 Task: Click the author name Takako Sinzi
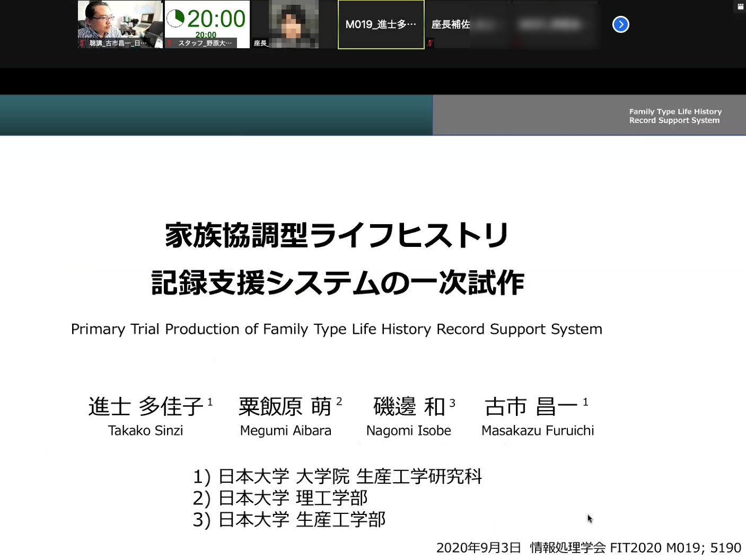[x=145, y=431]
